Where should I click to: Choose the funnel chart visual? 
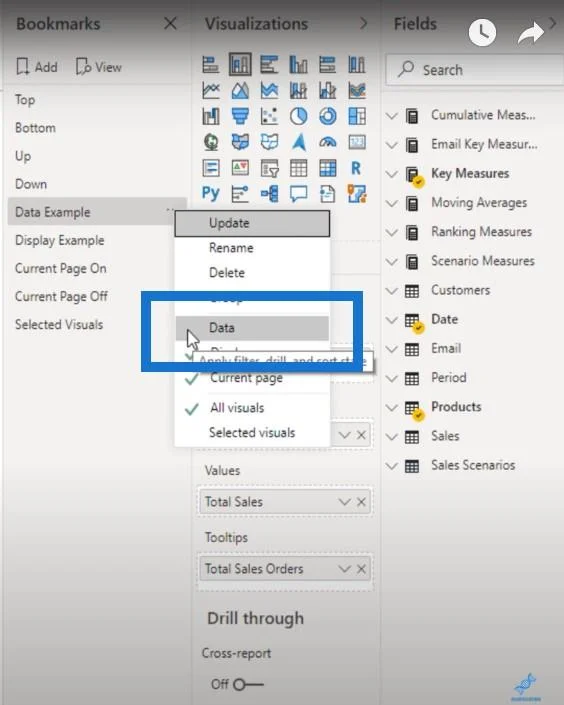(240, 116)
